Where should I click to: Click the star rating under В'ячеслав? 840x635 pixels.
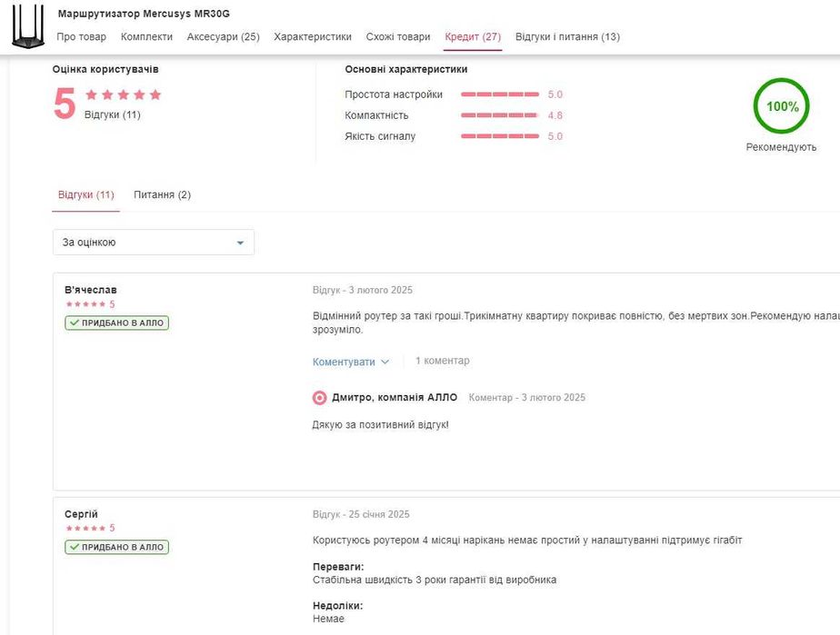[x=85, y=304]
